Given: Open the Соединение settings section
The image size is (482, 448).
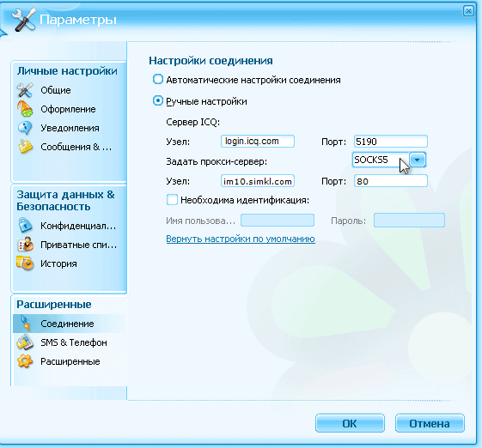Looking at the screenshot, I should 68,324.
